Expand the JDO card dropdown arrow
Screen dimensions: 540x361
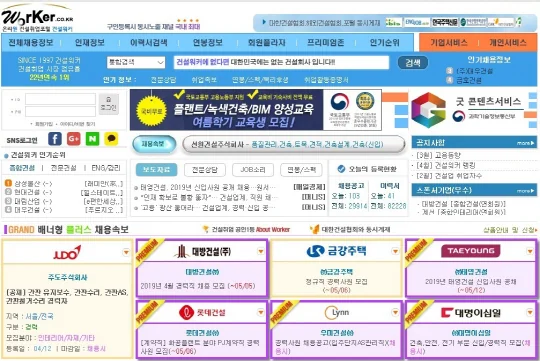tap(126, 252)
